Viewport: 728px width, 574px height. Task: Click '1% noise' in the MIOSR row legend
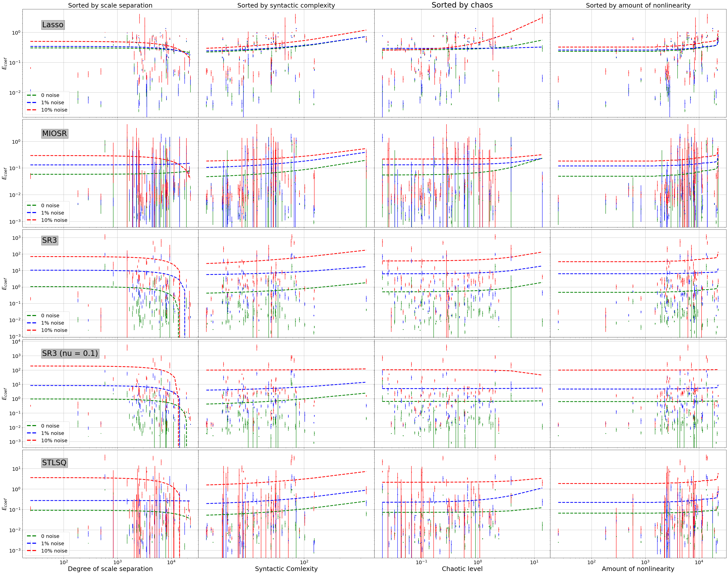52,213
